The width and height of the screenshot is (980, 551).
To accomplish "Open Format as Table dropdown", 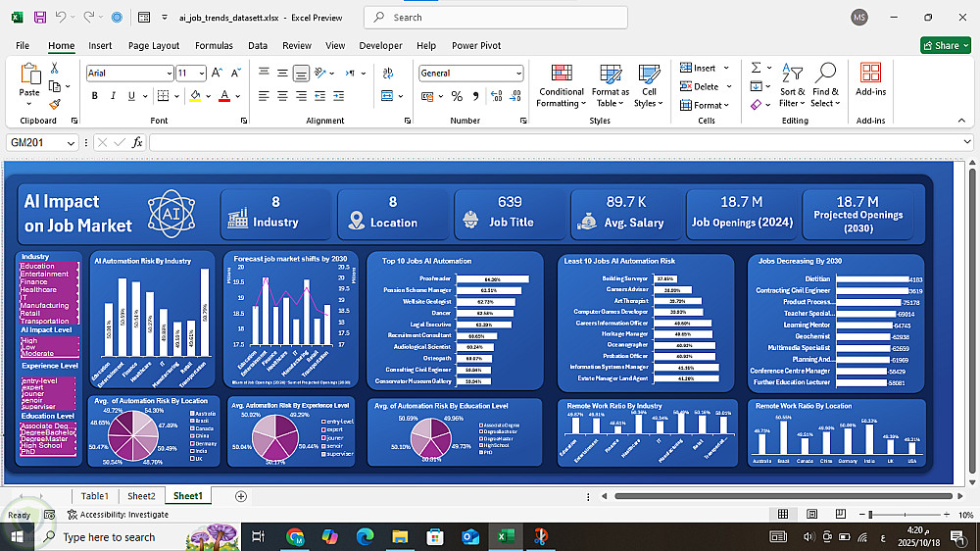I will pos(610,85).
